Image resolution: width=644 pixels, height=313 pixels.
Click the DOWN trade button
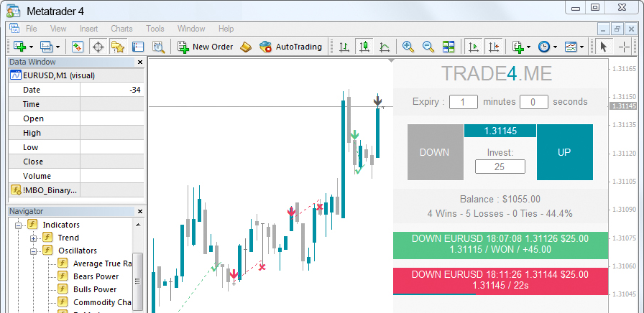click(435, 152)
